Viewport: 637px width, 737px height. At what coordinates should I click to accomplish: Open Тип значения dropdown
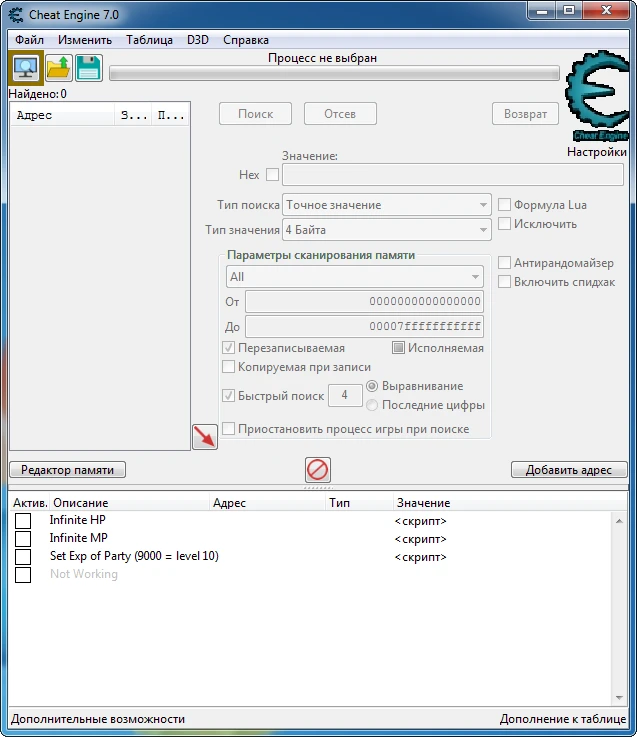click(386, 230)
